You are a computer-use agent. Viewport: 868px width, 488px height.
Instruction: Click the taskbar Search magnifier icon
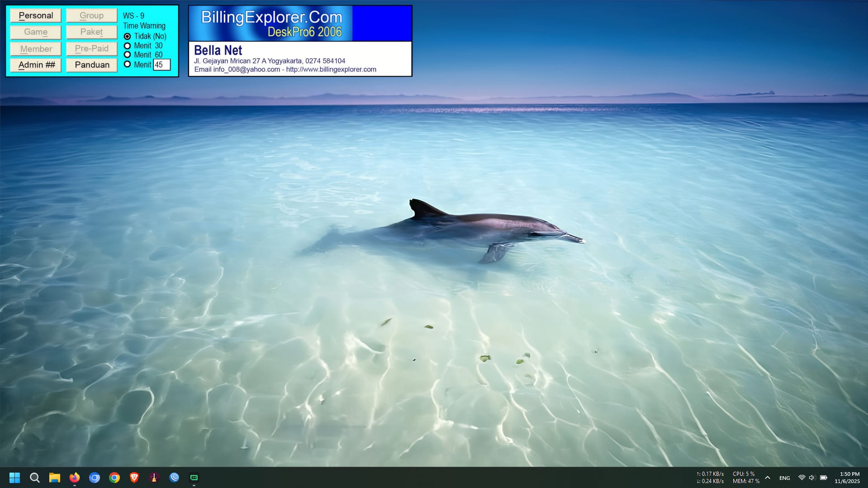click(35, 478)
